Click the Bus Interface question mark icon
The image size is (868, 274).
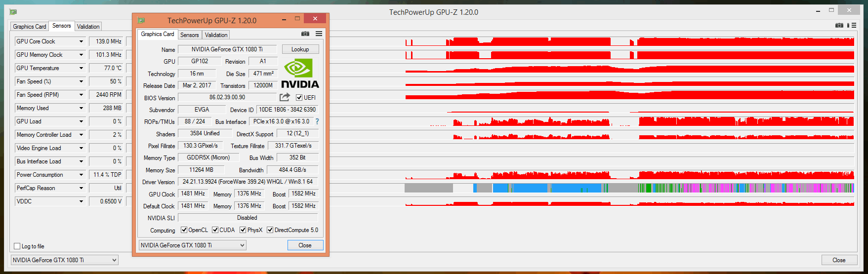click(x=317, y=121)
